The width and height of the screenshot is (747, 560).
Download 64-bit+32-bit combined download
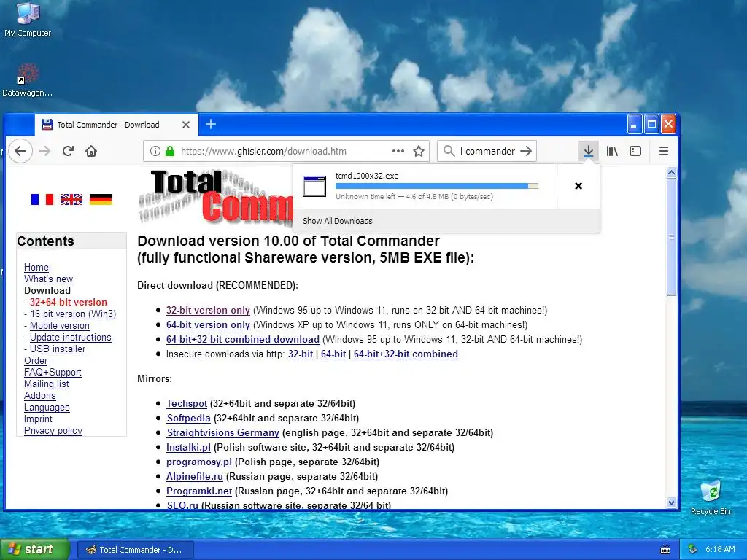[243, 340]
